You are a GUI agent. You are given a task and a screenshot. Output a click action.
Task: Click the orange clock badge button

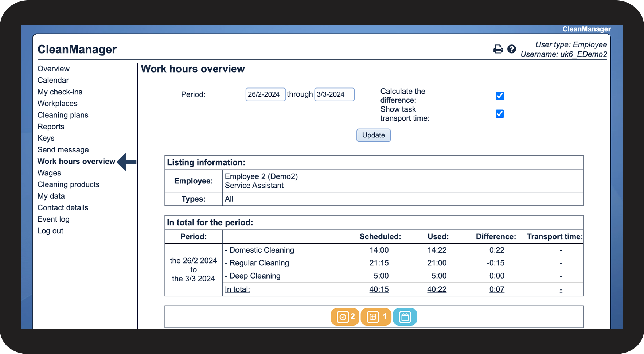345,317
